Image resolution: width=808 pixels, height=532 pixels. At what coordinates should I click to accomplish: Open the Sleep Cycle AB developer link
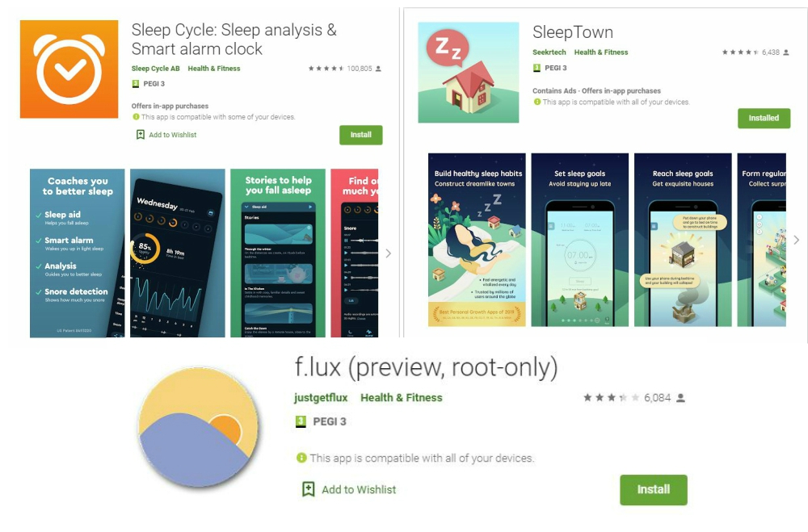[x=156, y=69]
